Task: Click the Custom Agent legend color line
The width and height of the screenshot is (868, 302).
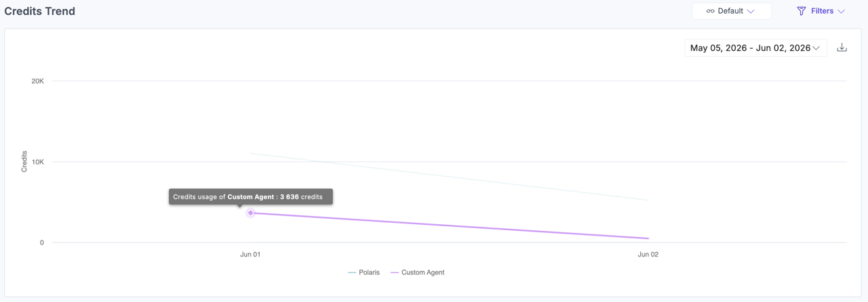Action: coord(395,272)
